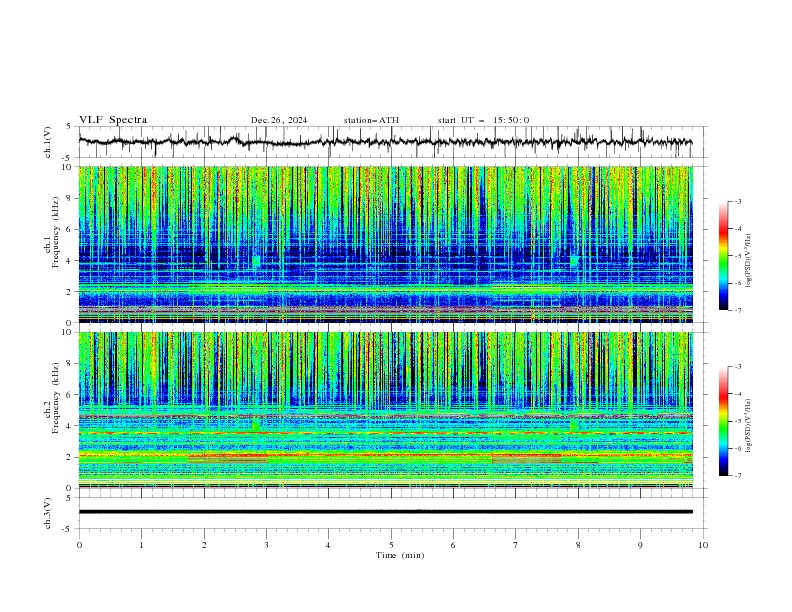Click the lower colorbar '-7' tick label

pyautogui.click(x=737, y=476)
